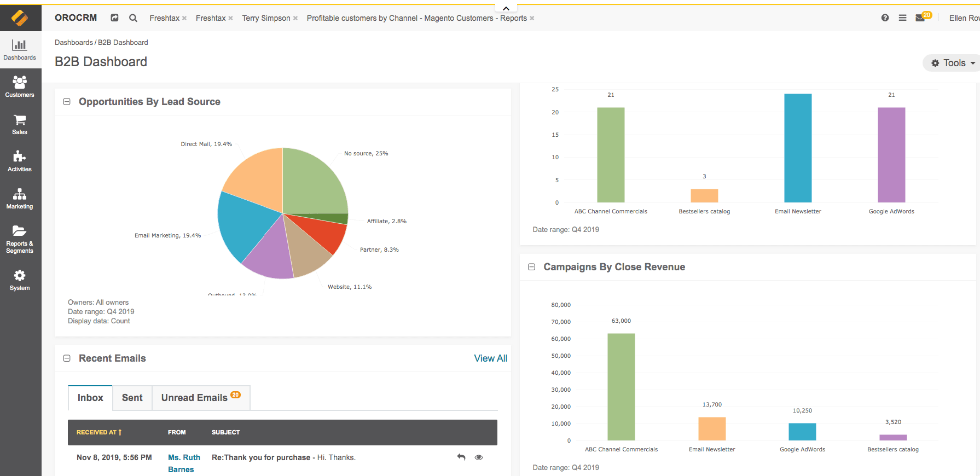Open the System gear menu
This screenshot has width=980, height=476.
pyautogui.click(x=20, y=280)
